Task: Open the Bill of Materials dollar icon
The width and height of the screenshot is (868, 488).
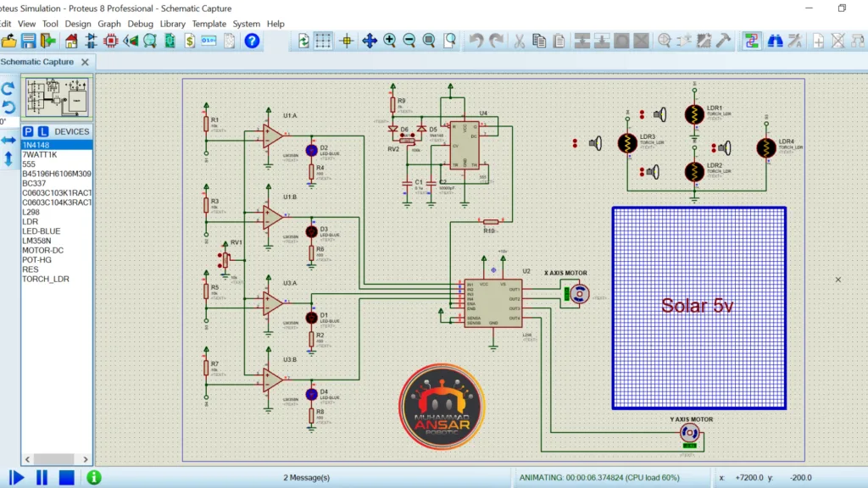Action: pos(190,41)
